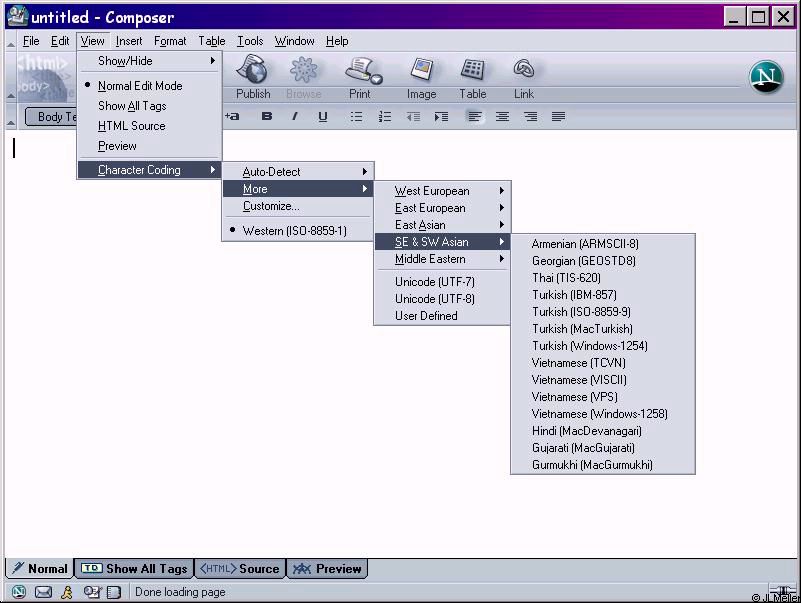Expand East European encodings
The image size is (801, 603).
(442, 208)
